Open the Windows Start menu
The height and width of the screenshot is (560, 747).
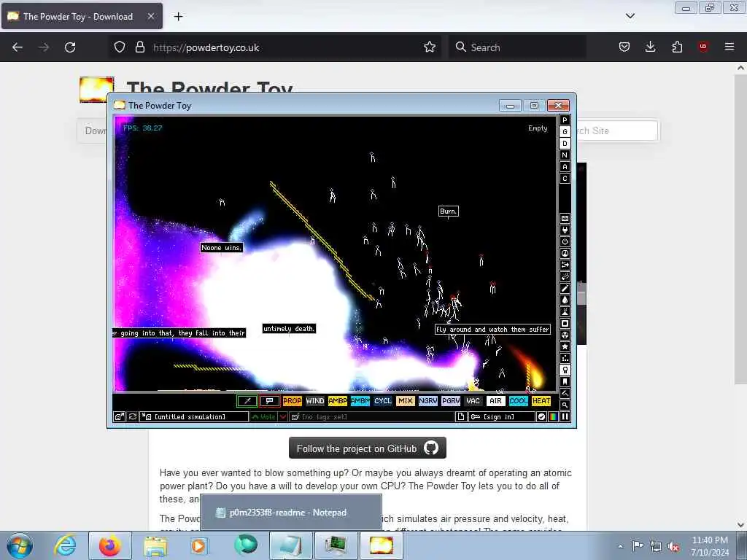[20, 545]
